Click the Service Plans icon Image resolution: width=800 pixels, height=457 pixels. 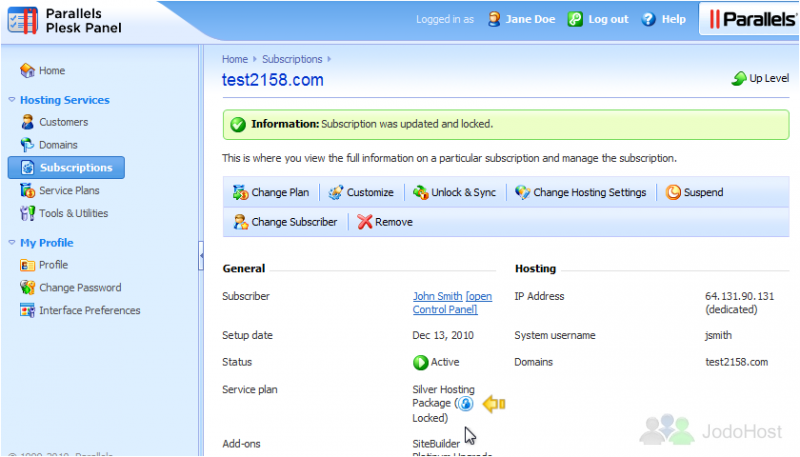pos(27,190)
